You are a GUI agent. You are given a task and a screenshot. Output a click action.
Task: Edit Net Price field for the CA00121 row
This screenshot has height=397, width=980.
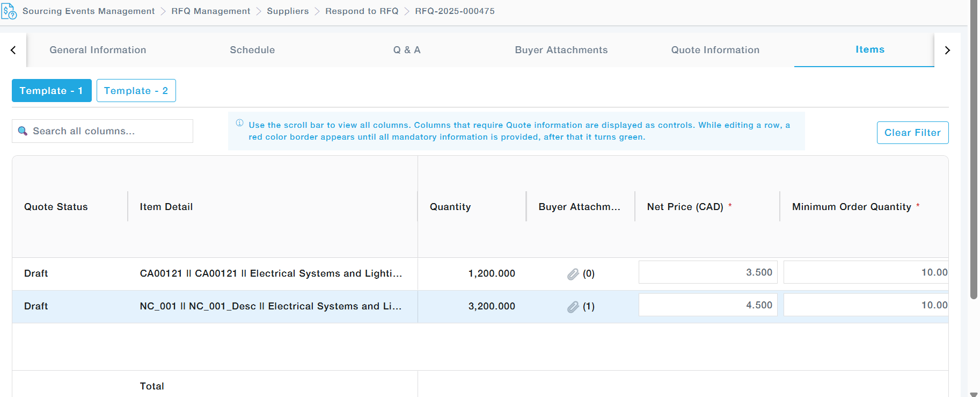tap(707, 272)
